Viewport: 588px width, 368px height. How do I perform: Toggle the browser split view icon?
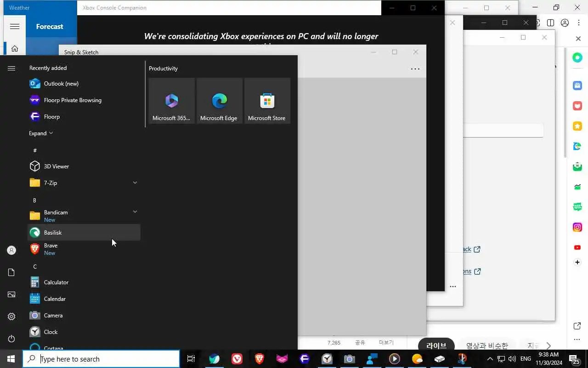[550, 23]
